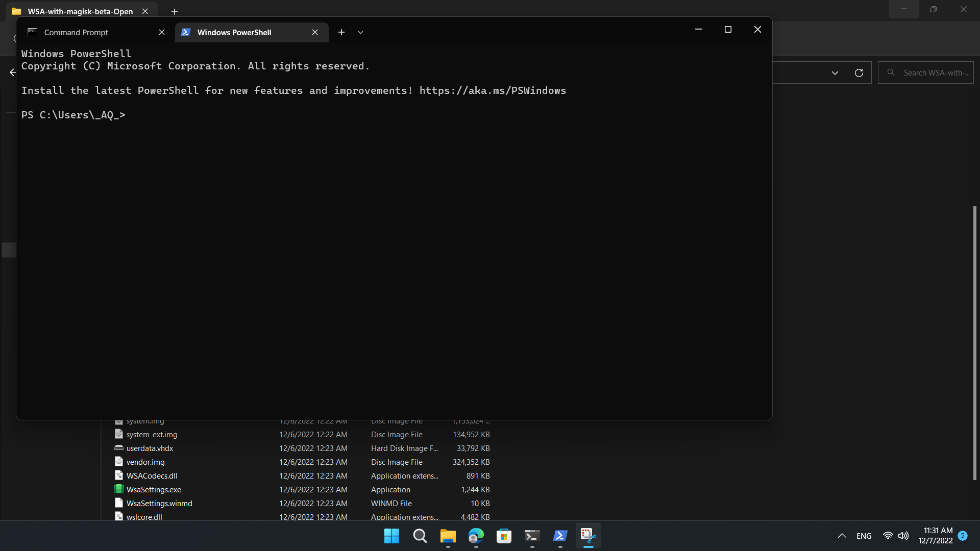Open the terminal profile dropdown
Image resolution: width=980 pixels, height=551 pixels.
[x=361, y=32]
